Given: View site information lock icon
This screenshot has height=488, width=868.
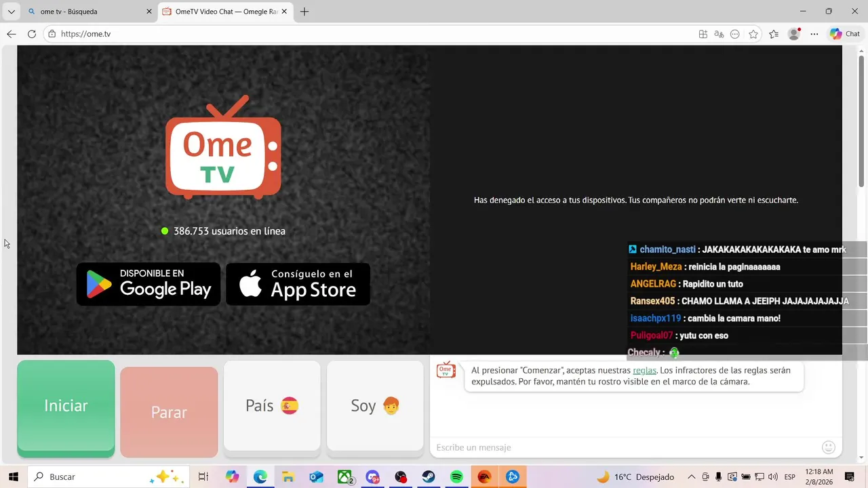Looking at the screenshot, I should (x=52, y=34).
